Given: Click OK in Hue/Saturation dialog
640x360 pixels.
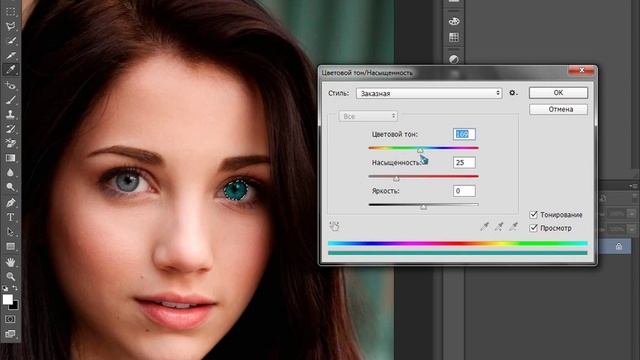Looking at the screenshot, I should pyautogui.click(x=558, y=93).
